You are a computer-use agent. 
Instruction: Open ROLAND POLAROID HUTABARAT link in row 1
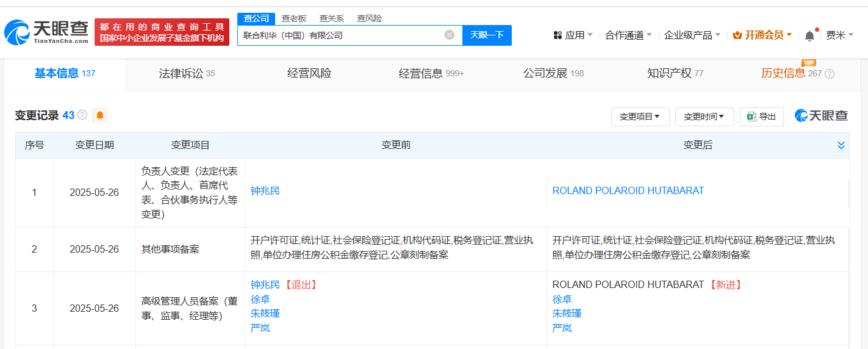(x=628, y=191)
